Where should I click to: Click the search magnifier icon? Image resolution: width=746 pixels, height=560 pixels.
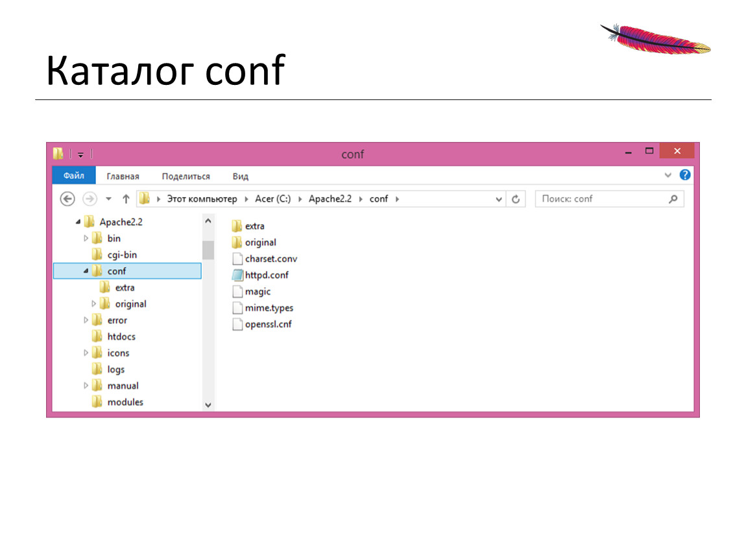click(x=673, y=199)
